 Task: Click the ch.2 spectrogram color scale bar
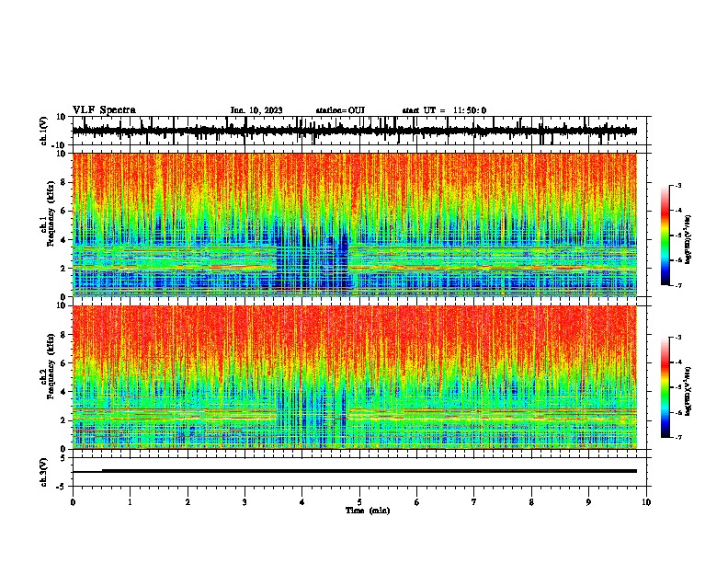665,387
